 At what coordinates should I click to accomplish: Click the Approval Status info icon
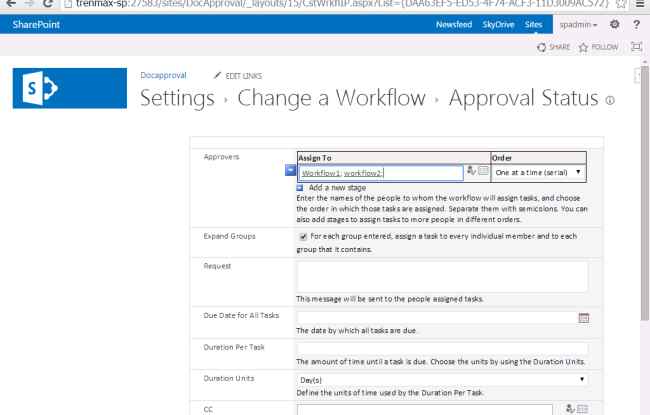coord(610,100)
